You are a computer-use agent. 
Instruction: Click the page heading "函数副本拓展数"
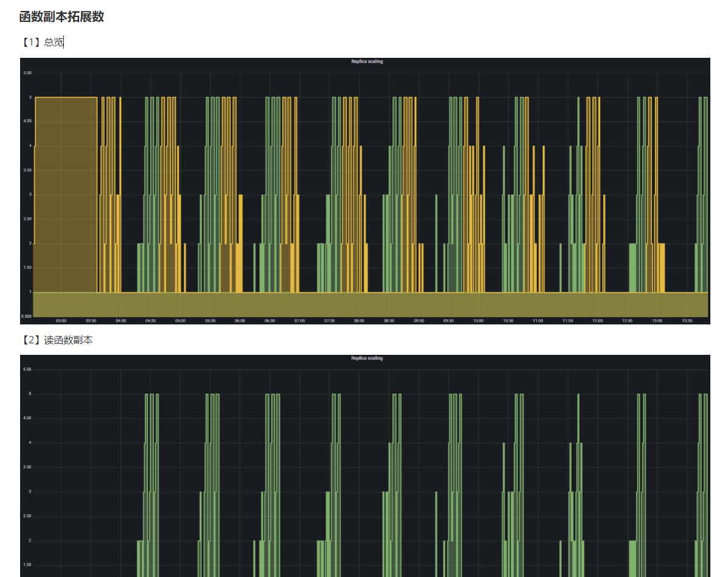coord(61,17)
